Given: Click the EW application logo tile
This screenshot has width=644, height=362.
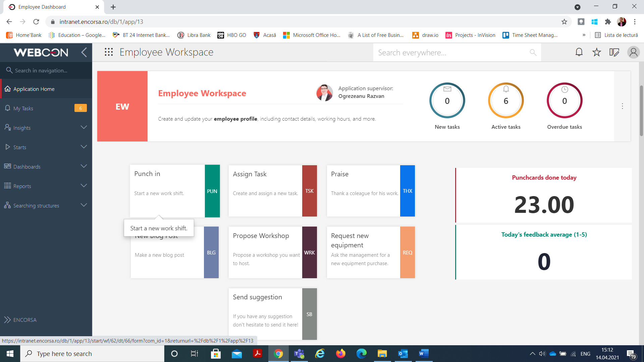Looking at the screenshot, I should pyautogui.click(x=122, y=106).
